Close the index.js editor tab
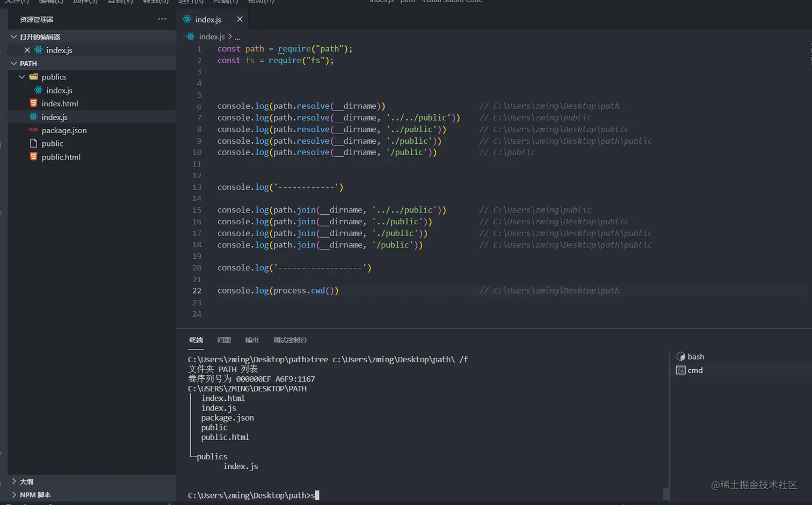This screenshot has width=812, height=505. (x=240, y=19)
